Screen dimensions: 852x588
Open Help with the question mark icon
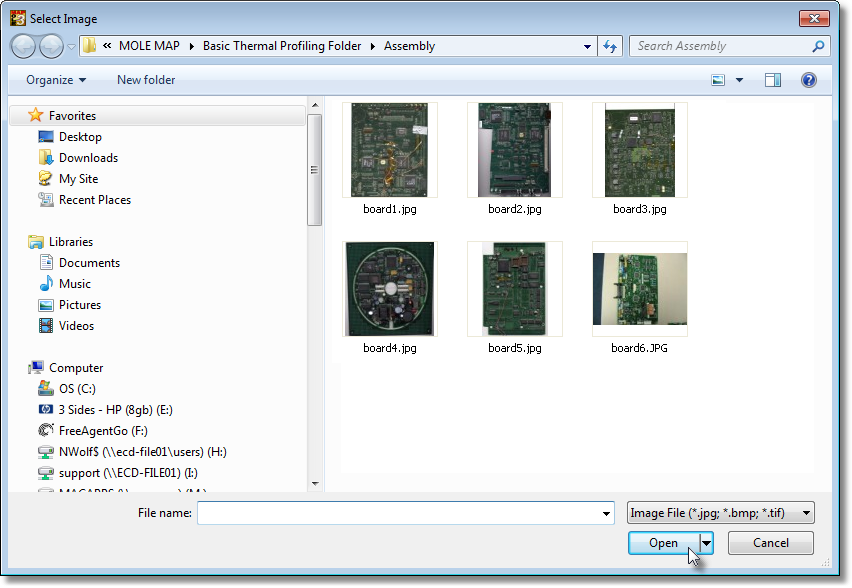tap(809, 80)
